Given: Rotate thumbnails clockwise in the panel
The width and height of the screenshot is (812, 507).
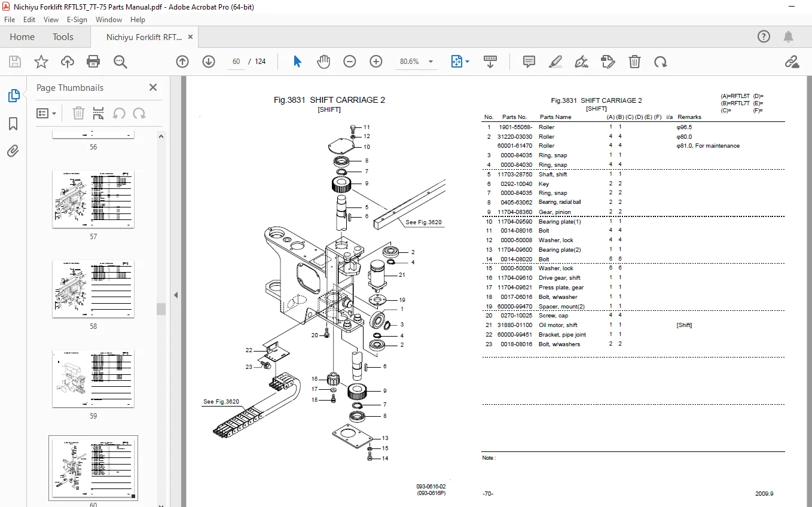Looking at the screenshot, I should click(x=139, y=113).
